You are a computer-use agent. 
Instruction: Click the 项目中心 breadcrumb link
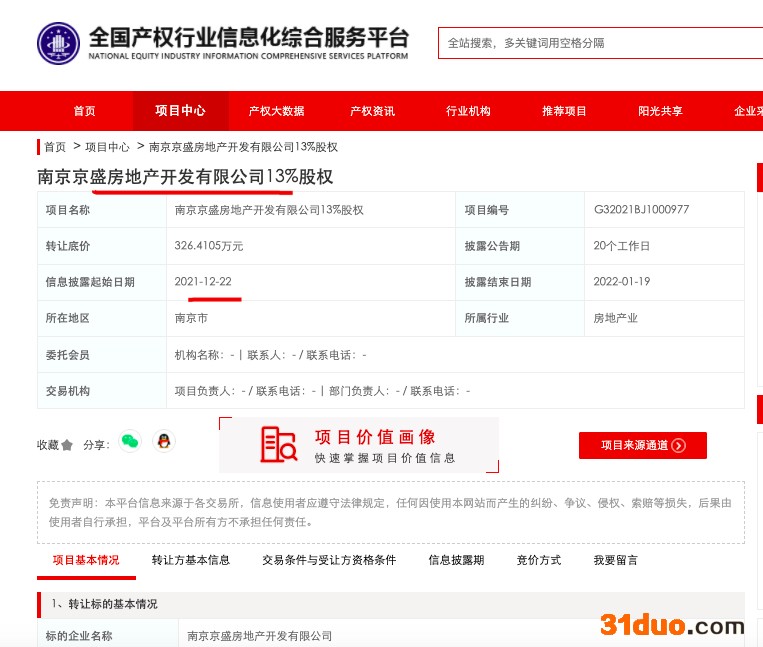pos(107,147)
